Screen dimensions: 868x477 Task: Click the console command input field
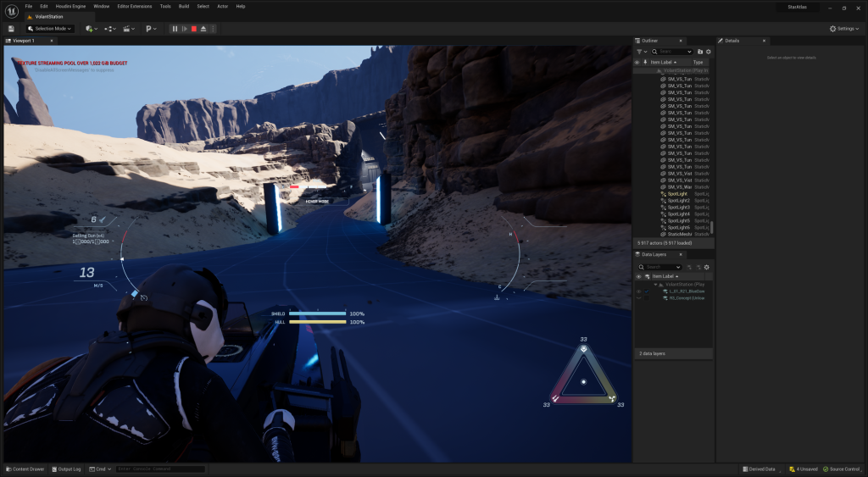(x=160, y=469)
